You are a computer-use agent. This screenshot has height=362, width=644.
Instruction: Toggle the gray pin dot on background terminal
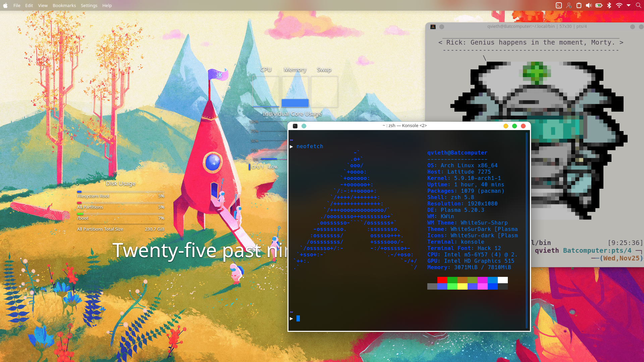tap(442, 27)
